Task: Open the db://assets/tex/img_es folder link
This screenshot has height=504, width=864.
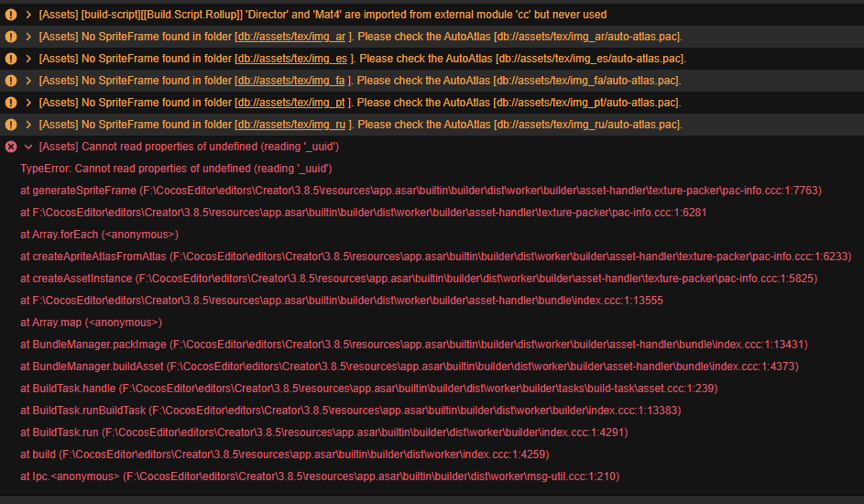Action: [292, 59]
